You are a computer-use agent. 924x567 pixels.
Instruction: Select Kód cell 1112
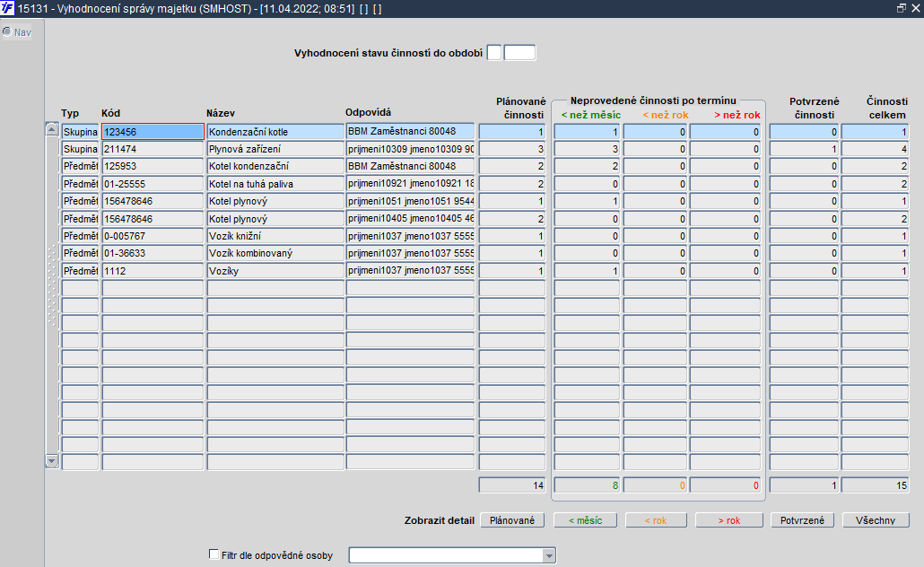[x=153, y=271]
